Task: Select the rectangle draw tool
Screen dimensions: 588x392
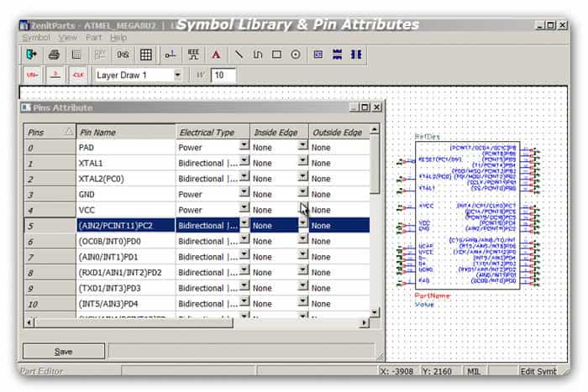Action: (276, 55)
